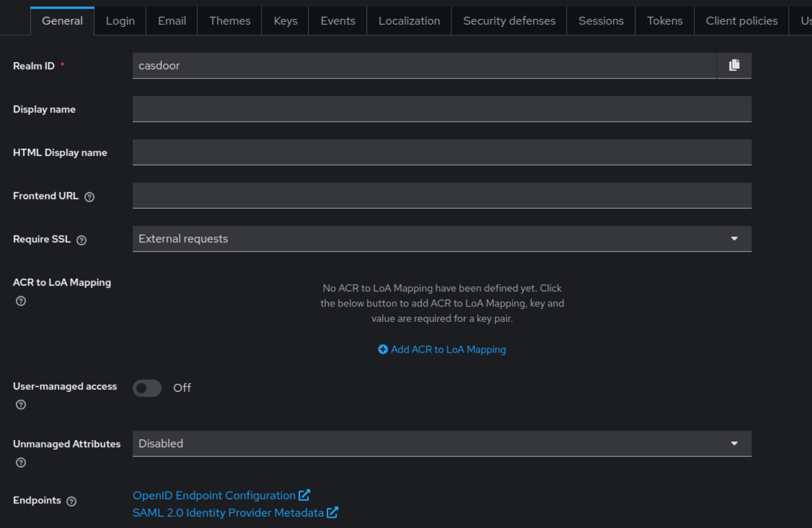Switch to the Login tab
This screenshot has width=812, height=528.
[120, 21]
